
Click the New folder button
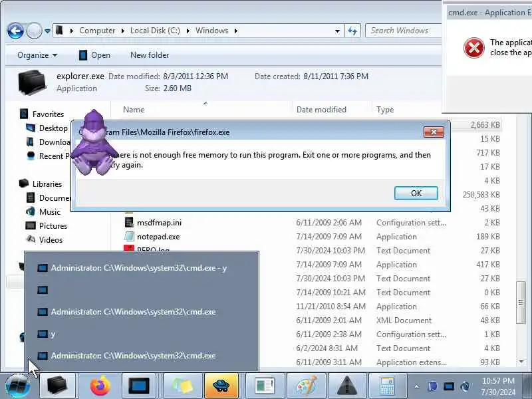pos(150,55)
